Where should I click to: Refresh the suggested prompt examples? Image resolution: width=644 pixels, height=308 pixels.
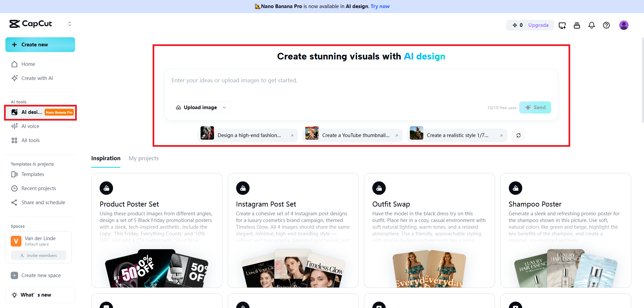click(x=518, y=135)
